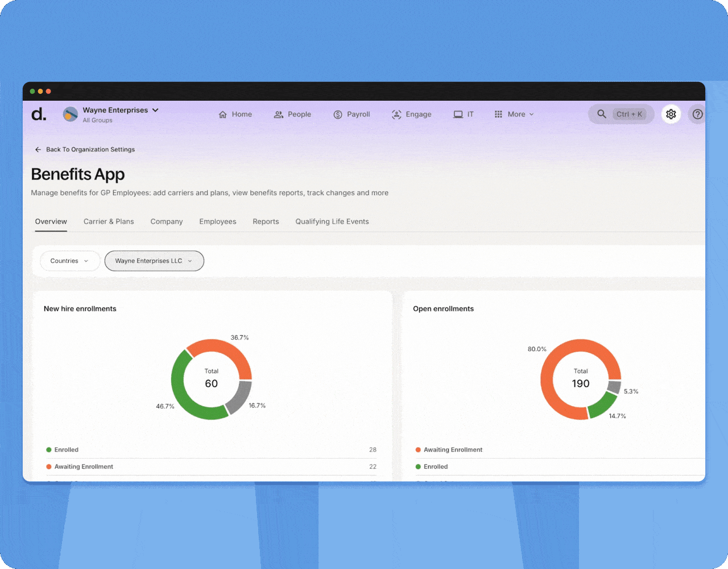
Task: Select the People icon in navigation
Action: [x=278, y=114]
